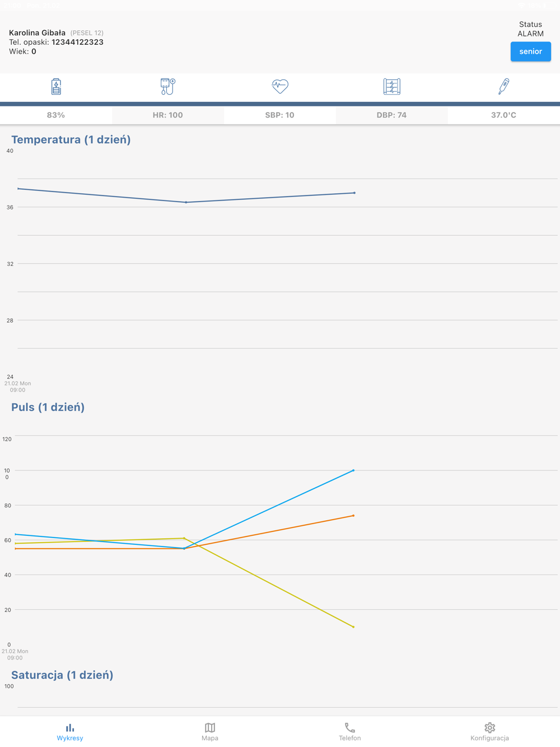Screen dimensions: 560x747
Task: Select the DBP: 74 reading
Action: click(391, 115)
